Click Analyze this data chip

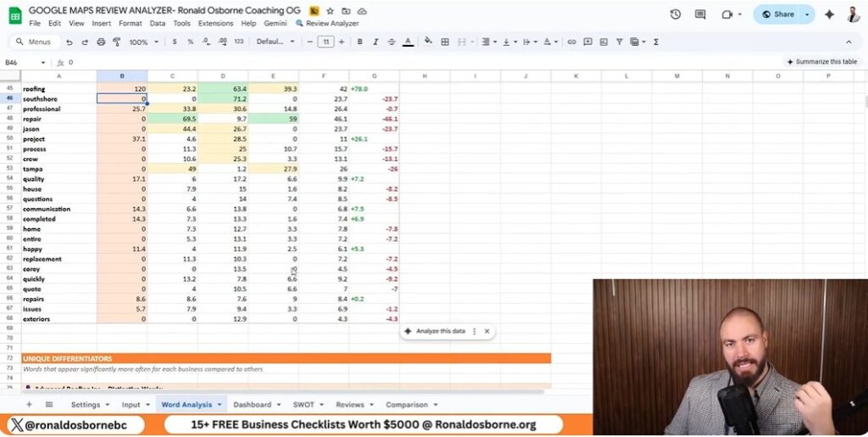coord(435,331)
